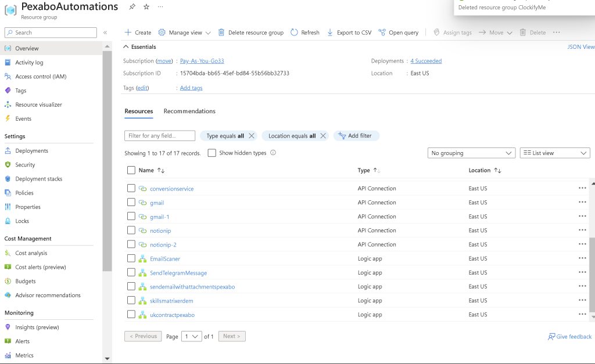Open more options for gmail row
Screen dimensions: 595x364
click(x=582, y=202)
